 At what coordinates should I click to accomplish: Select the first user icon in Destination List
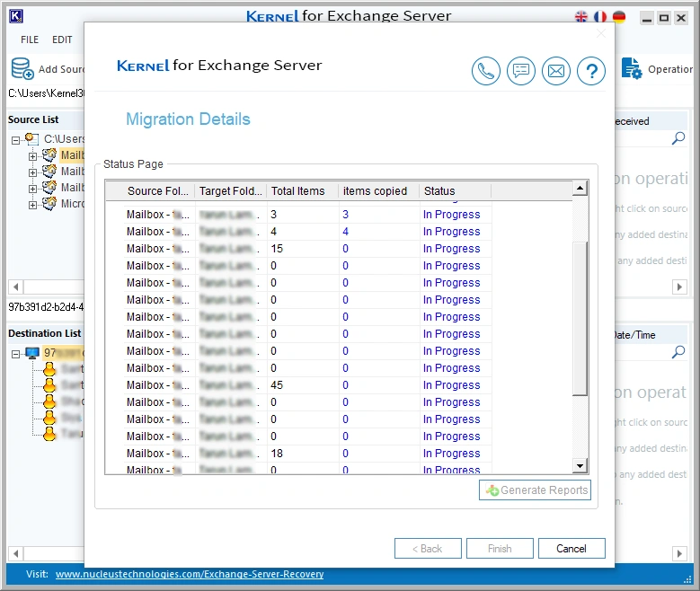pos(49,369)
